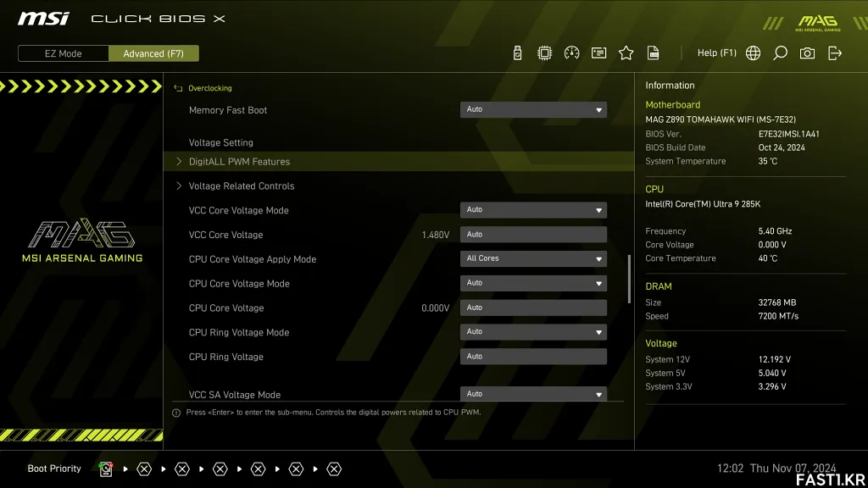Click the 0.000V CPU Core Voltage reading
The height and width of the screenshot is (488, 868).
(x=435, y=308)
